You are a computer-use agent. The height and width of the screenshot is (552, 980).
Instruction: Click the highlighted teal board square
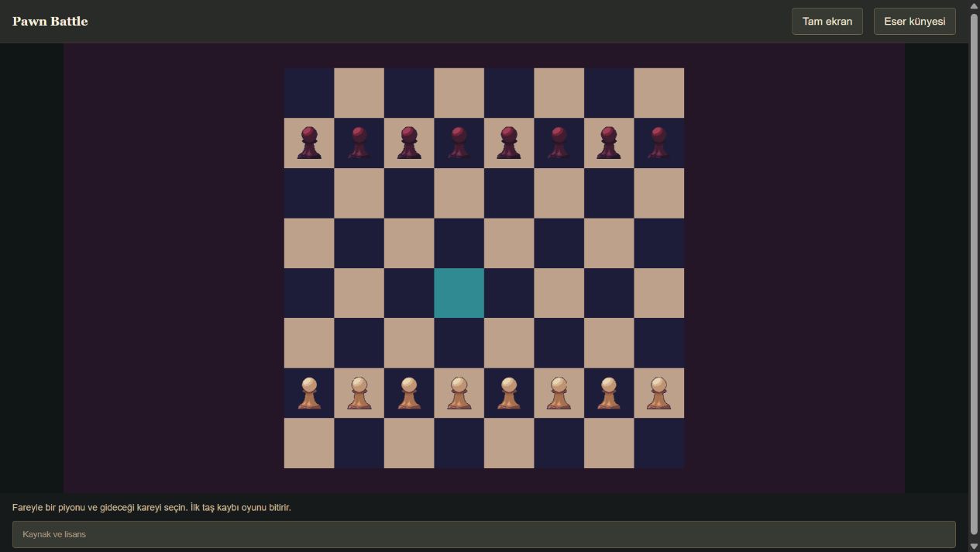459,293
